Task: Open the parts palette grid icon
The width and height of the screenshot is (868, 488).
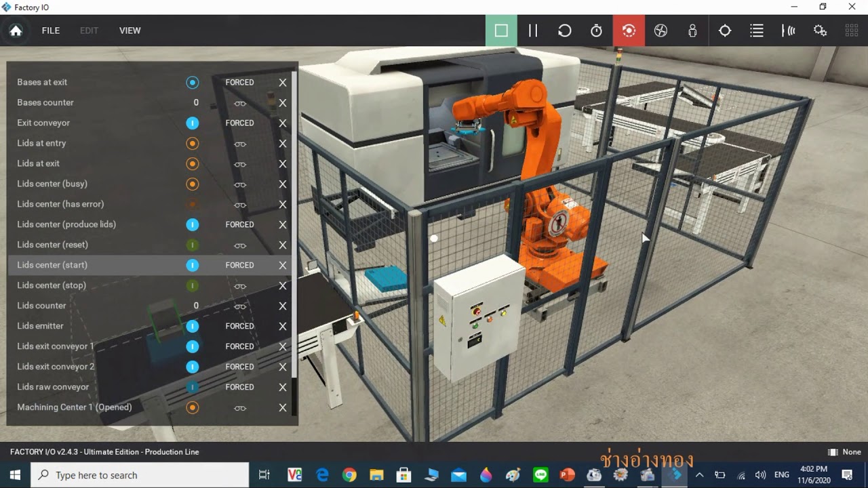Action: tap(852, 30)
